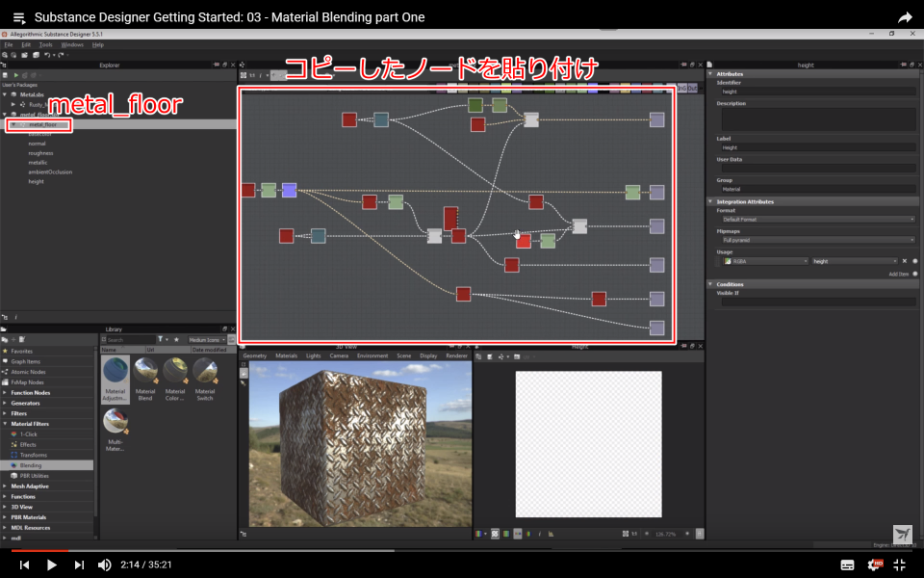Open the Tools menu
Image resolution: width=924 pixels, height=578 pixels.
(45, 45)
